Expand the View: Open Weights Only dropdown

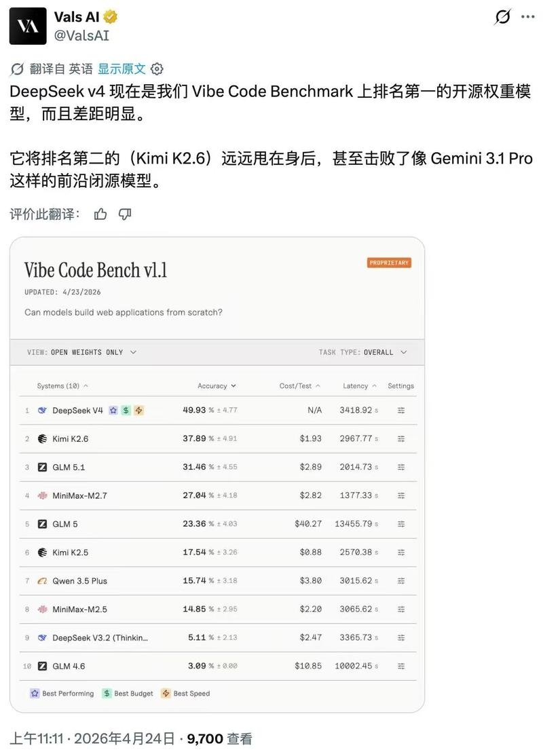click(x=82, y=352)
